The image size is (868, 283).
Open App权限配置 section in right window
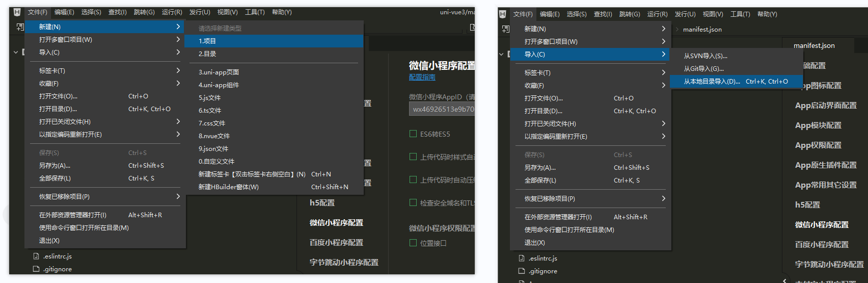(x=818, y=145)
